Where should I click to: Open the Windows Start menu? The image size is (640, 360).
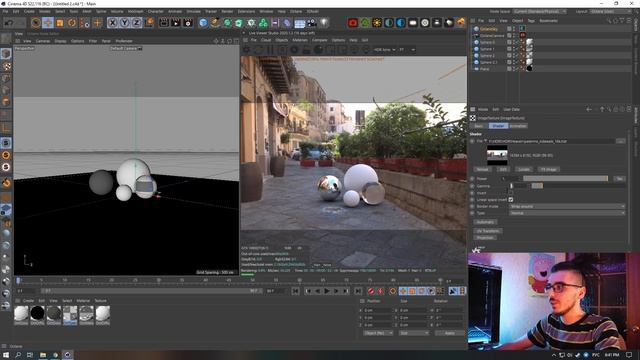point(6,355)
